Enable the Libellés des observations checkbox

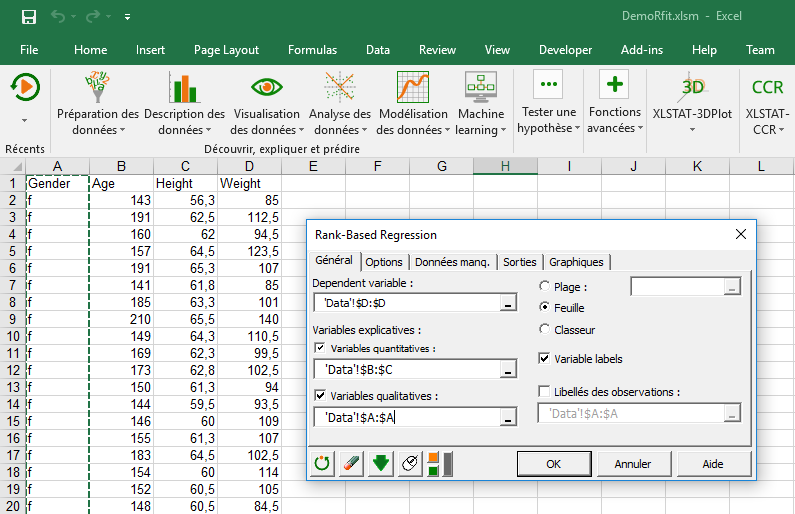(545, 392)
